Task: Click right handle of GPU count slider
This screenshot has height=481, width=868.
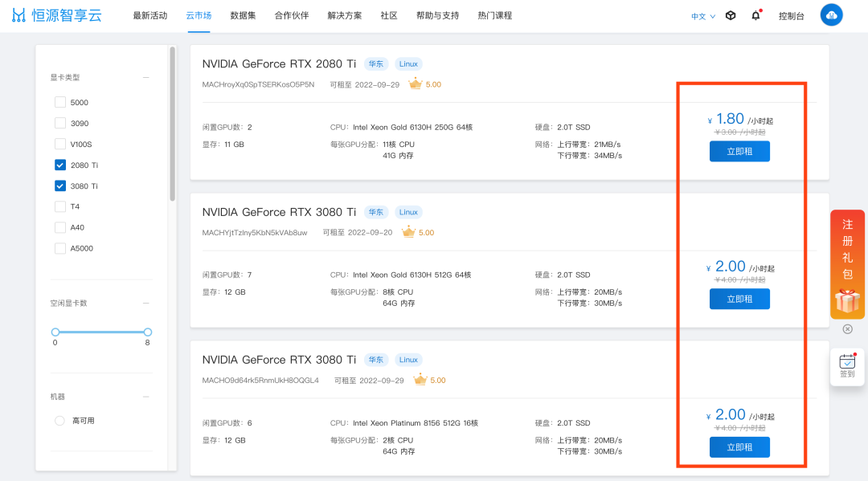Action: point(147,332)
